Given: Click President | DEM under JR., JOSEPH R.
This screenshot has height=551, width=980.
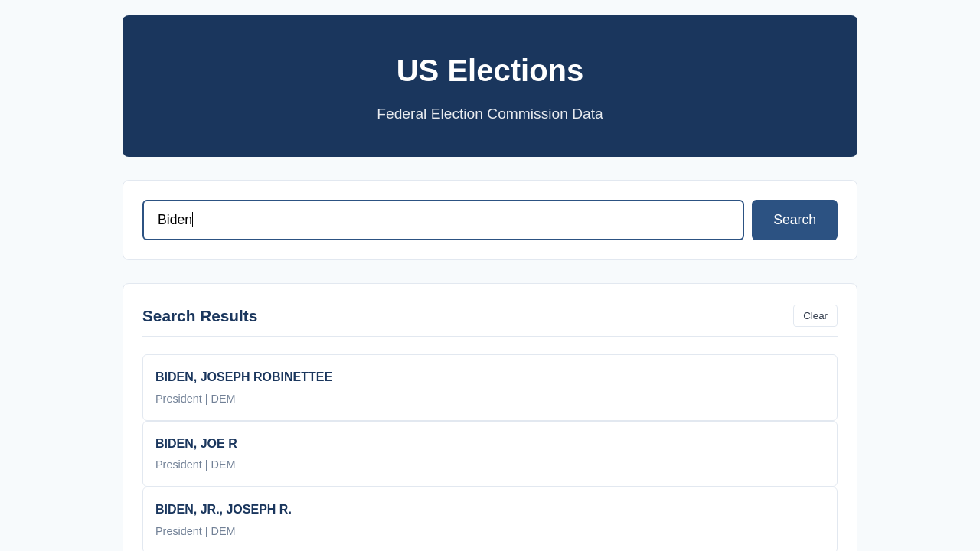Looking at the screenshot, I should (x=195, y=531).
